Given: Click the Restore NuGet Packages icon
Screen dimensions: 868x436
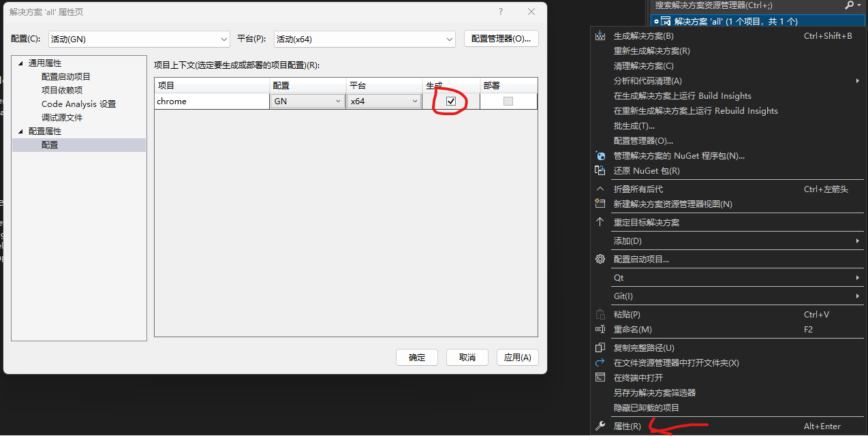Looking at the screenshot, I should [600, 170].
